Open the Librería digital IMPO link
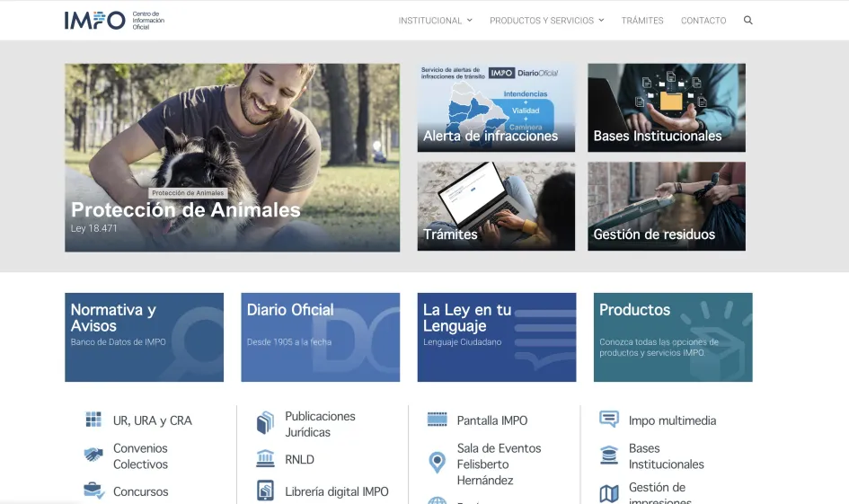Image resolution: width=849 pixels, height=504 pixels. (336, 491)
